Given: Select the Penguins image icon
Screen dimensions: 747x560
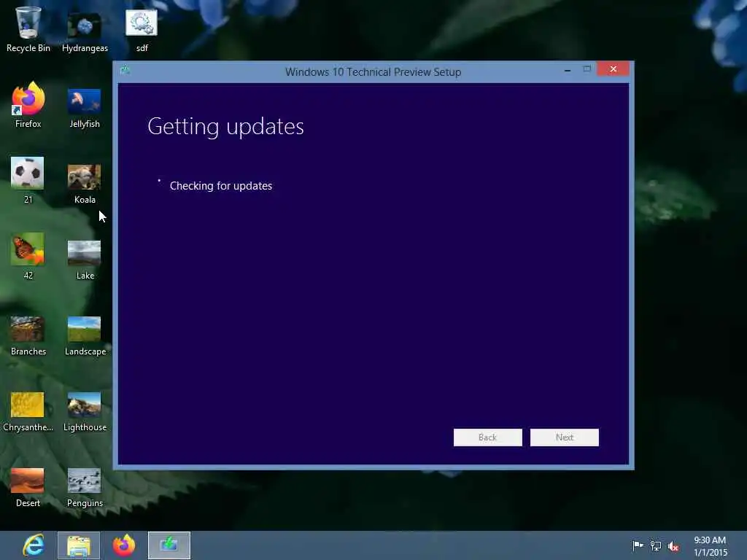Looking at the screenshot, I should 85,487.
